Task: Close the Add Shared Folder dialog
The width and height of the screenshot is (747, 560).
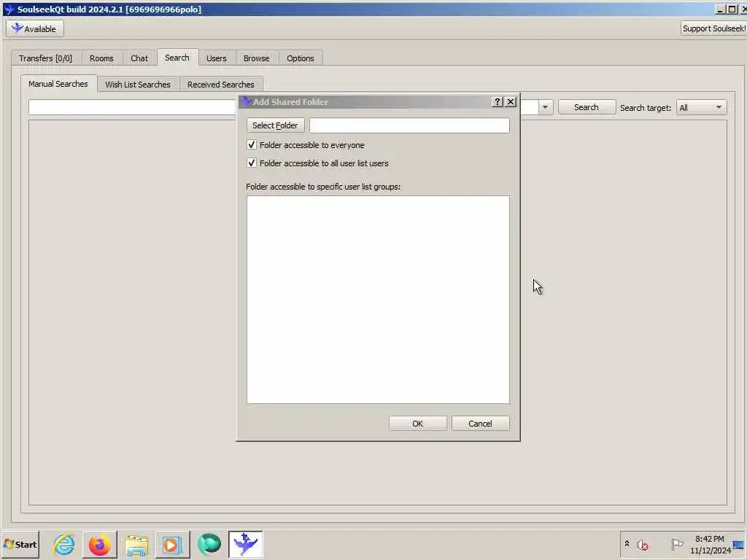Action: (511, 101)
